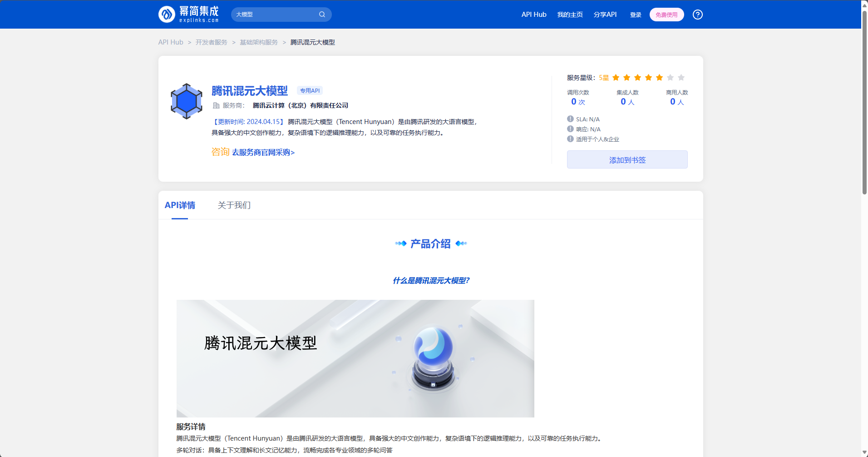This screenshot has height=457, width=868.
Task: Click the 专用API tag badge
Action: tap(310, 91)
